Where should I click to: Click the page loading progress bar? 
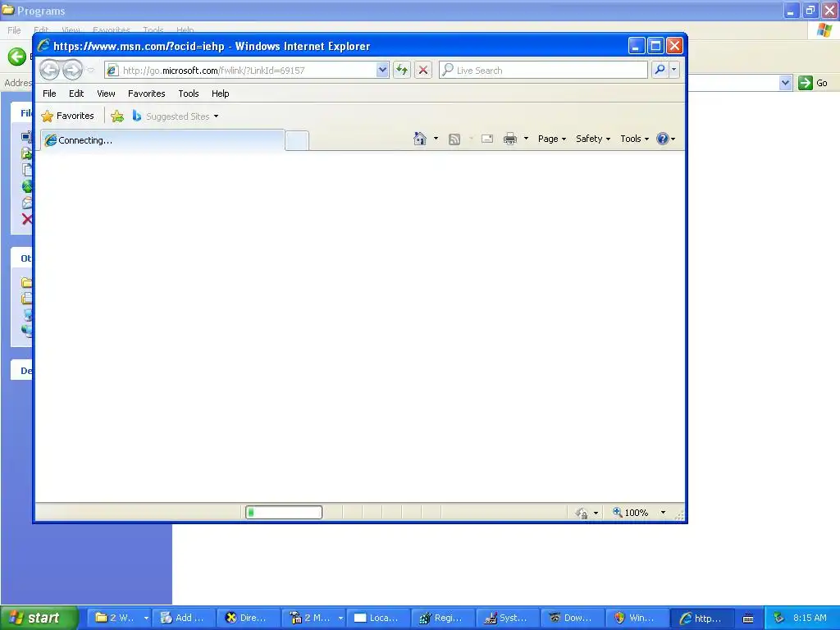click(x=284, y=513)
